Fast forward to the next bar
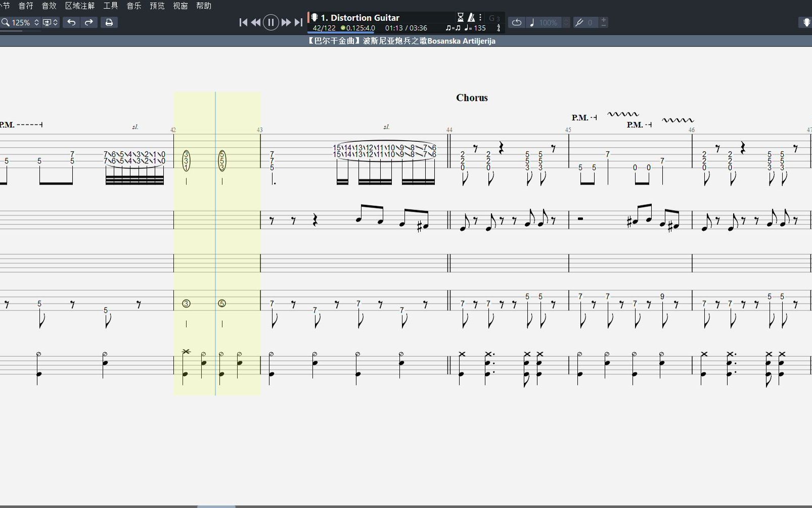The height and width of the screenshot is (508, 812). coord(286,22)
